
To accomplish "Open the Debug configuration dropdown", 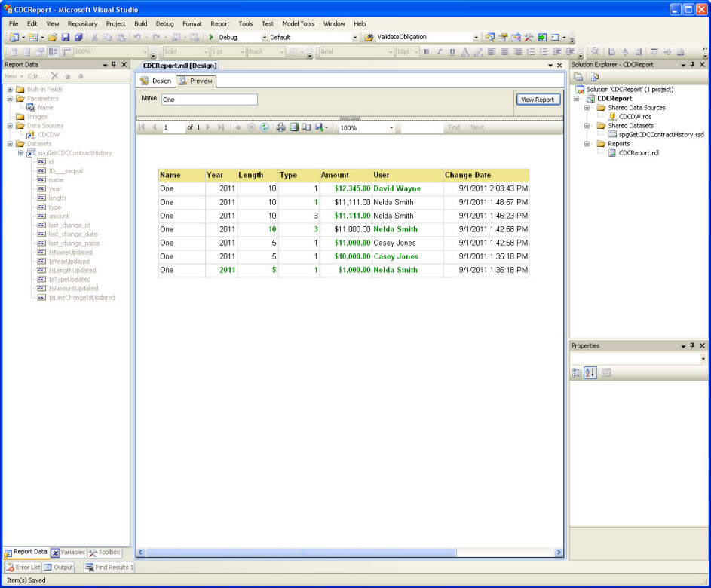I will coord(265,38).
